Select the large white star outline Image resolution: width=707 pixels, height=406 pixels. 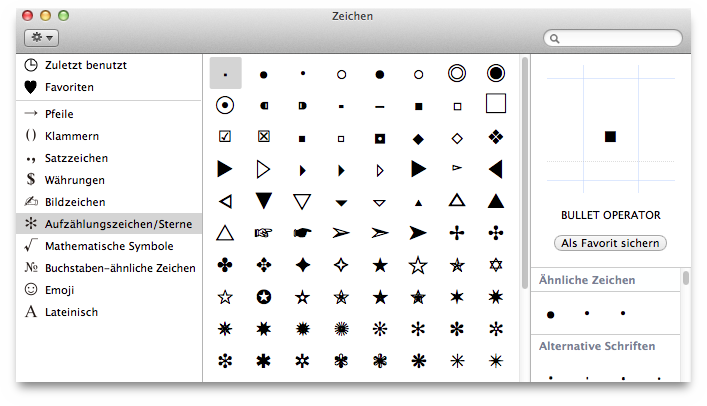coord(418,265)
